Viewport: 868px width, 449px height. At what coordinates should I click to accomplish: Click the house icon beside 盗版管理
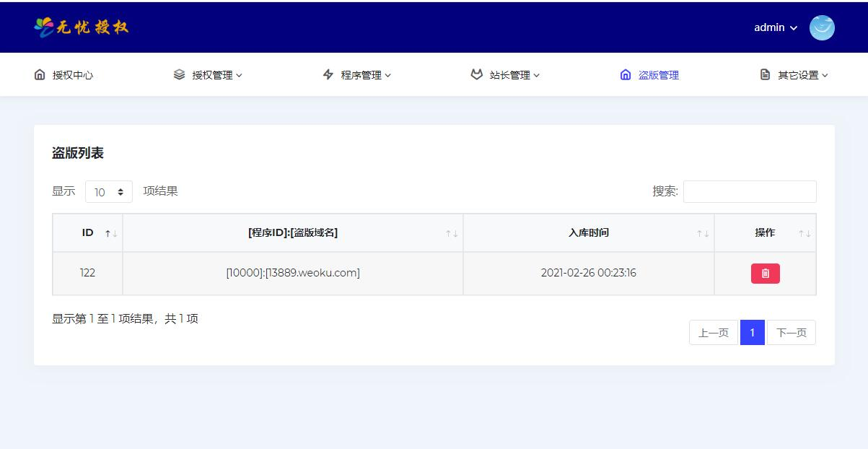tap(625, 74)
